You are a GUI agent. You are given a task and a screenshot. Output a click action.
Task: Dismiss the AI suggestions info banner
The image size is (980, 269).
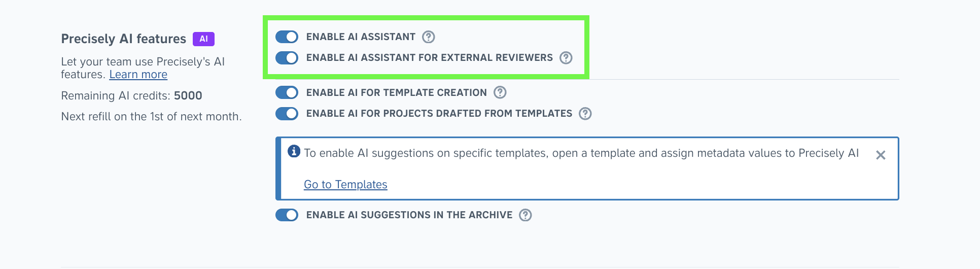(x=881, y=155)
